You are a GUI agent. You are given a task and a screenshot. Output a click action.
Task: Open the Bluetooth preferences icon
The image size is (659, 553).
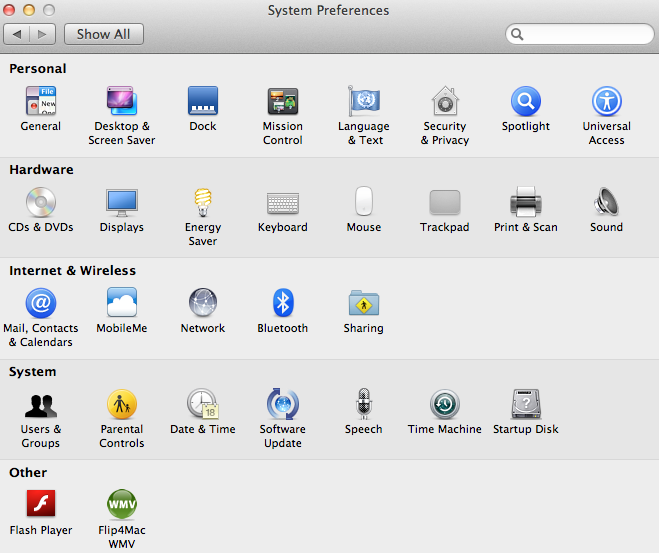283,303
